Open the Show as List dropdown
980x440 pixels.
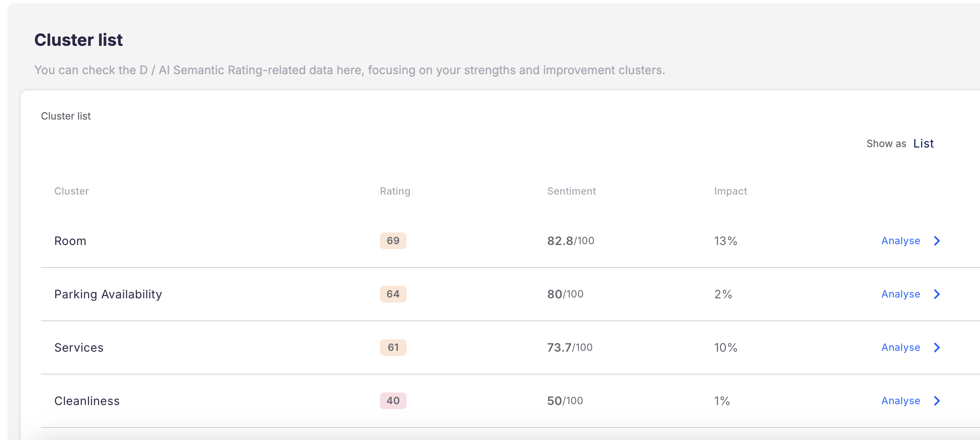(923, 143)
